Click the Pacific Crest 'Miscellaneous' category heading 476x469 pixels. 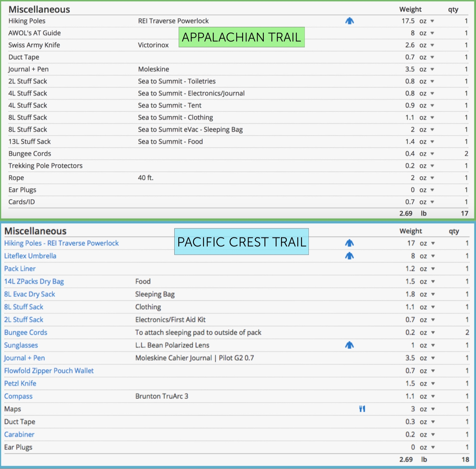click(35, 231)
